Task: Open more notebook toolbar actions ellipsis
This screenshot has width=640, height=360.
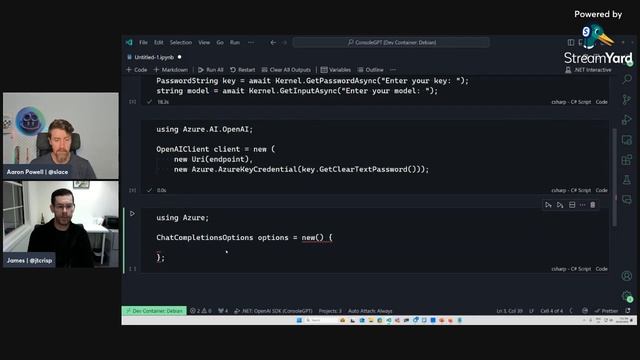Action: 393,70
